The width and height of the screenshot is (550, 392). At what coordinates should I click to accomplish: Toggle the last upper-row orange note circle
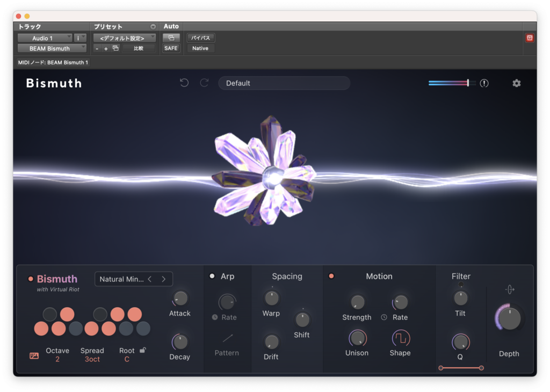pyautogui.click(x=134, y=314)
